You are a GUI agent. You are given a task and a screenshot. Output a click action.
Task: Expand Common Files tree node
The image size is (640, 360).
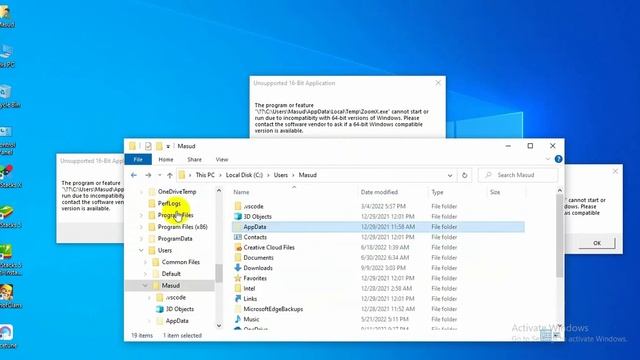(145, 262)
